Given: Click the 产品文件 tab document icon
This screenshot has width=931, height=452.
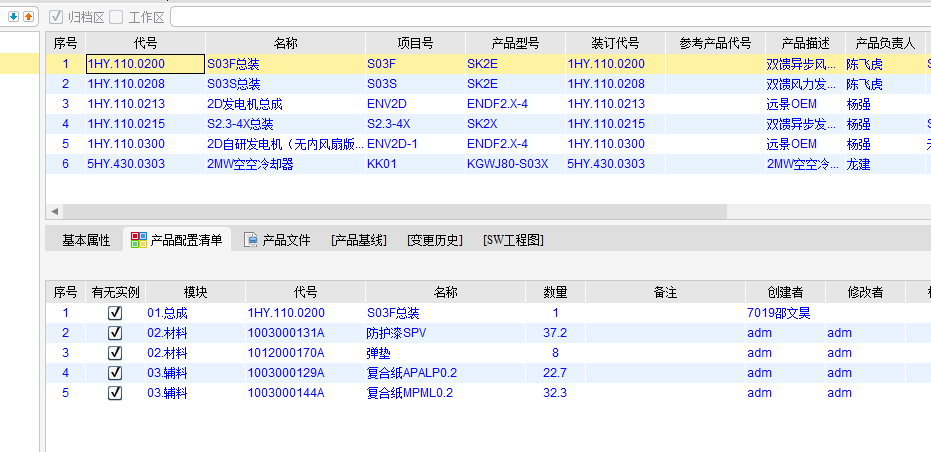Looking at the screenshot, I should click(x=251, y=240).
